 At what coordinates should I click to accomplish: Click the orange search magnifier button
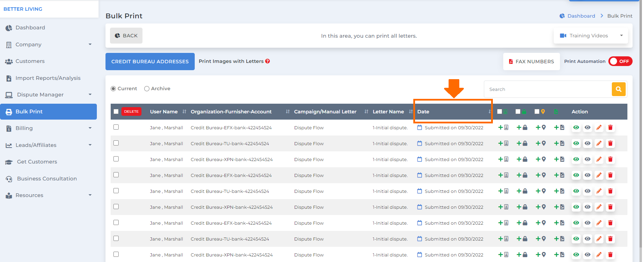tap(619, 89)
